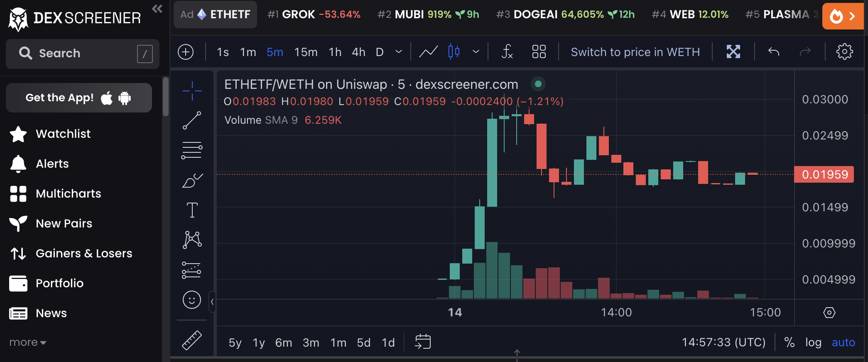Select the 15m timeframe
Screen dimensions: 868x362
[306, 52]
